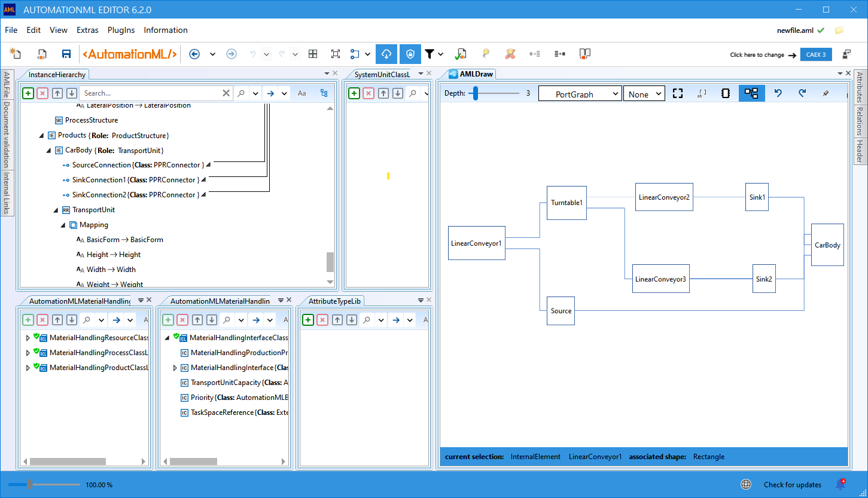
Task: Click the black split list toolbar icon
Action: pos(560,54)
